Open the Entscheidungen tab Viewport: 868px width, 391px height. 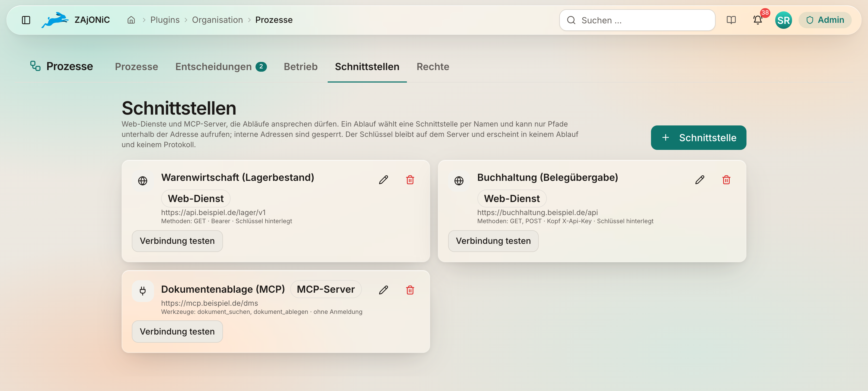221,67
